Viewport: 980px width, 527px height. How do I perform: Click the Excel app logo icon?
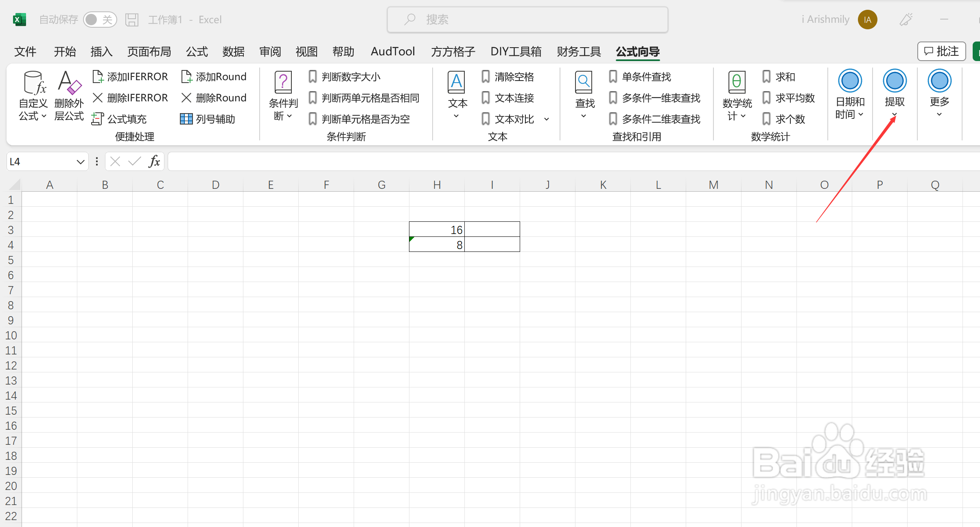coord(19,20)
